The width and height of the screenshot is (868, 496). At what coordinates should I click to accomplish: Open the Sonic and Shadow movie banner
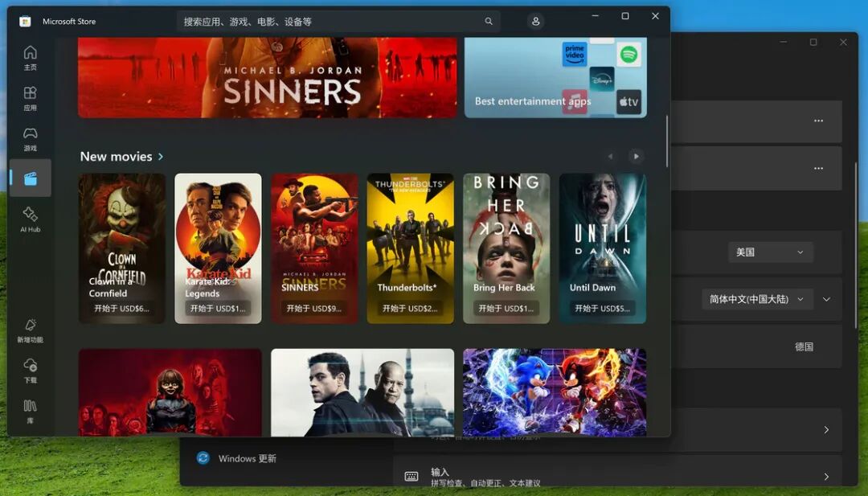click(555, 392)
